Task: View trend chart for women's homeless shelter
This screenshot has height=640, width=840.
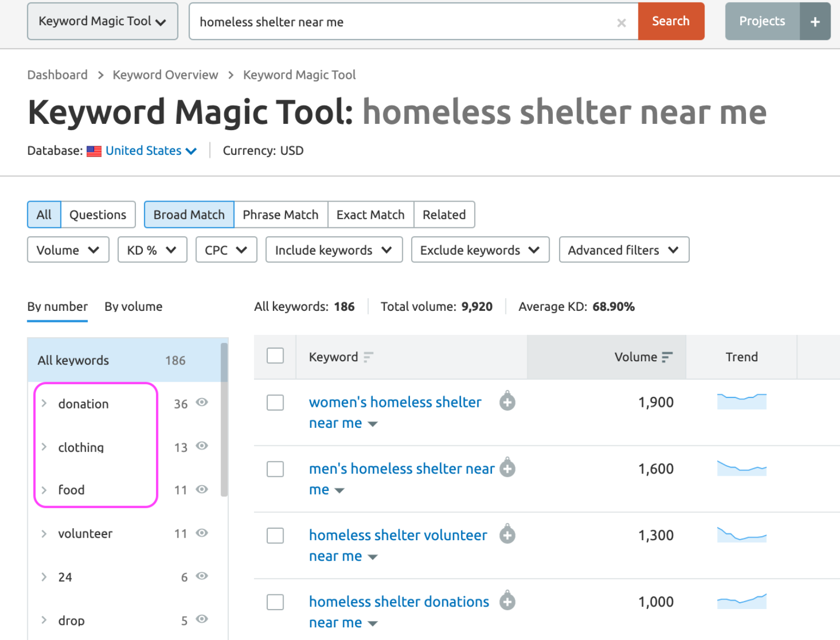Action: click(742, 401)
